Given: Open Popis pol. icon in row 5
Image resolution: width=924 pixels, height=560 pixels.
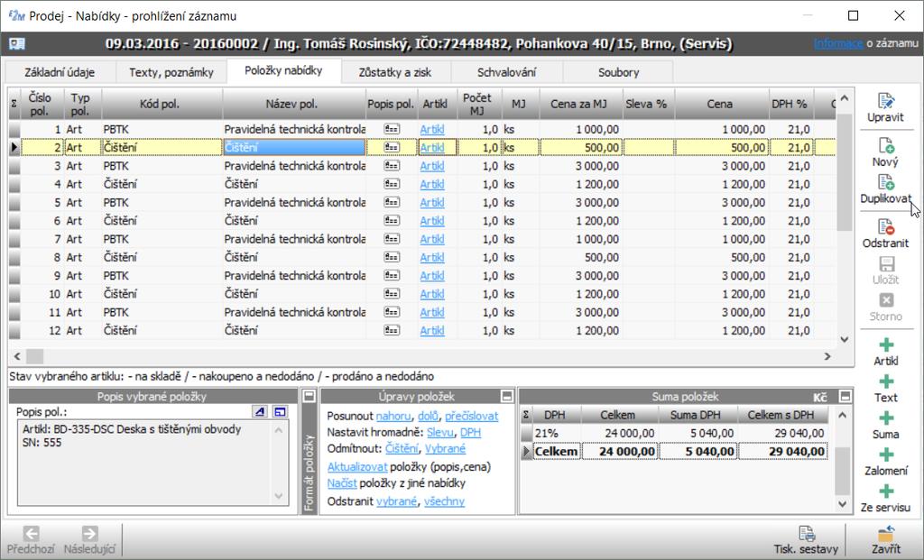Looking at the screenshot, I should (x=392, y=202).
